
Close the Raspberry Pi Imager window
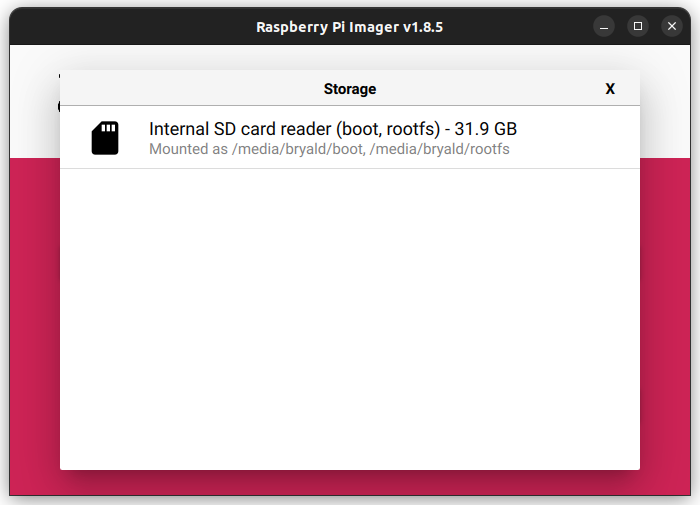pyautogui.click(x=672, y=26)
